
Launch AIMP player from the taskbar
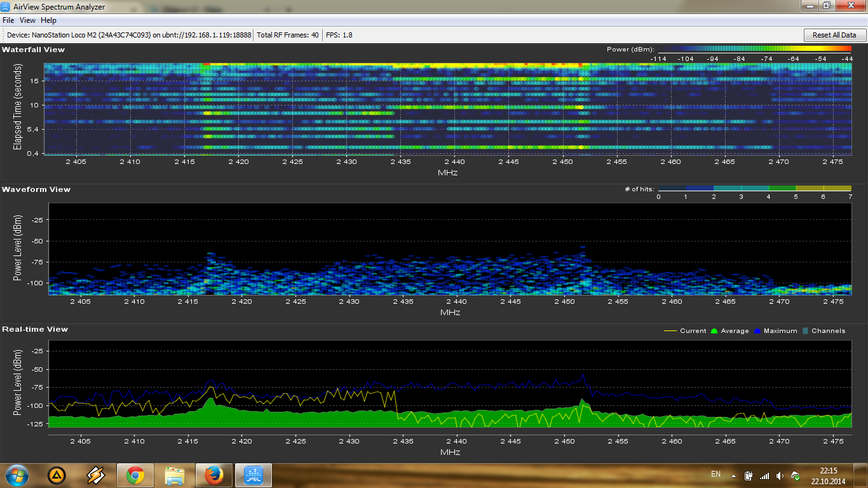tap(57, 475)
